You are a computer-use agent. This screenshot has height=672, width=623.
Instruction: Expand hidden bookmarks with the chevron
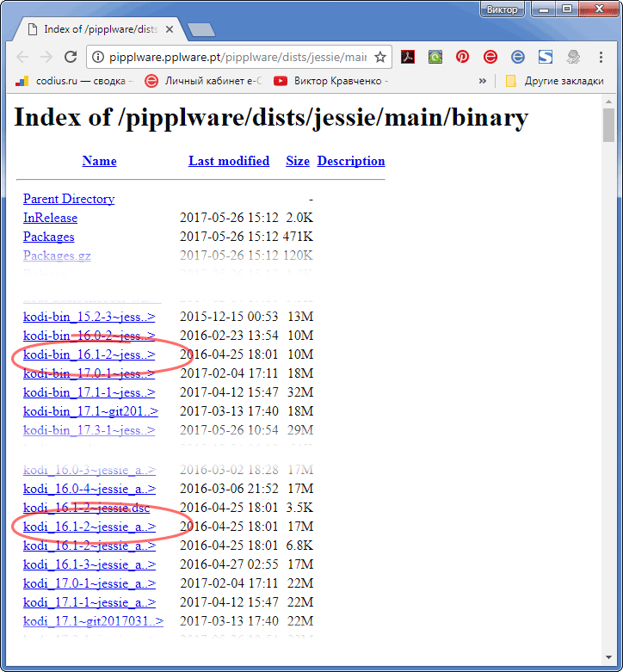pos(483,81)
